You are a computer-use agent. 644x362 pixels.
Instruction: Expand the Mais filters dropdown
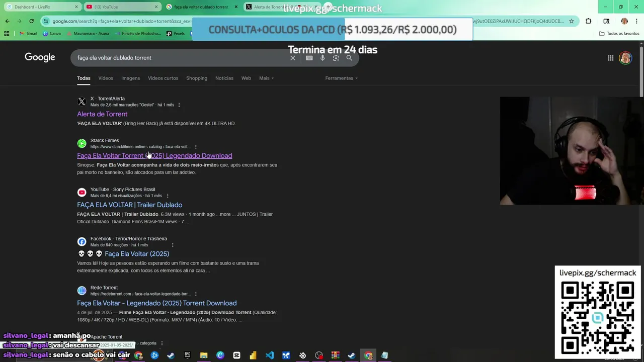point(266,78)
